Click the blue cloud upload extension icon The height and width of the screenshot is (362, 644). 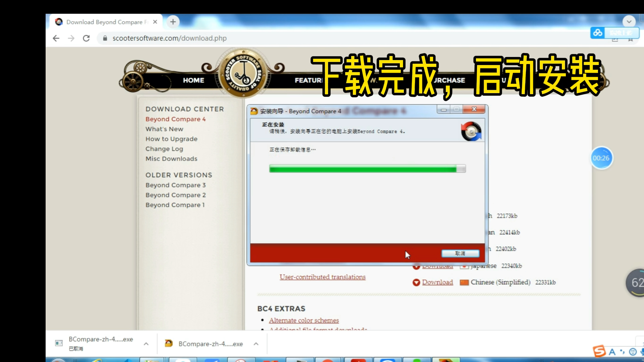[597, 33]
